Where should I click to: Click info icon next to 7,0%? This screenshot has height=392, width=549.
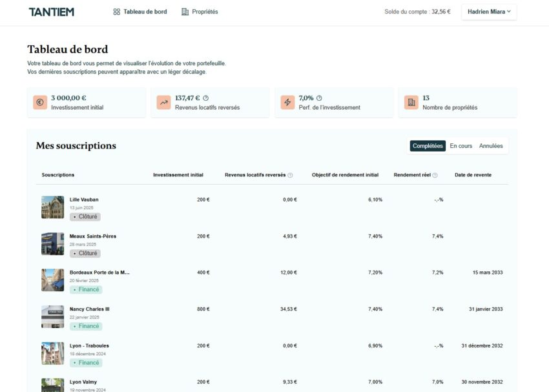(319, 98)
